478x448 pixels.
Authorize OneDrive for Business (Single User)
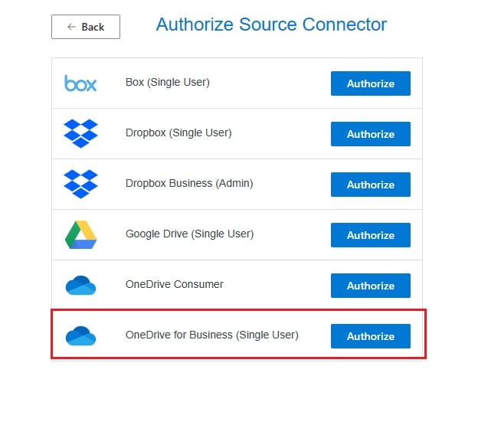pyautogui.click(x=371, y=336)
